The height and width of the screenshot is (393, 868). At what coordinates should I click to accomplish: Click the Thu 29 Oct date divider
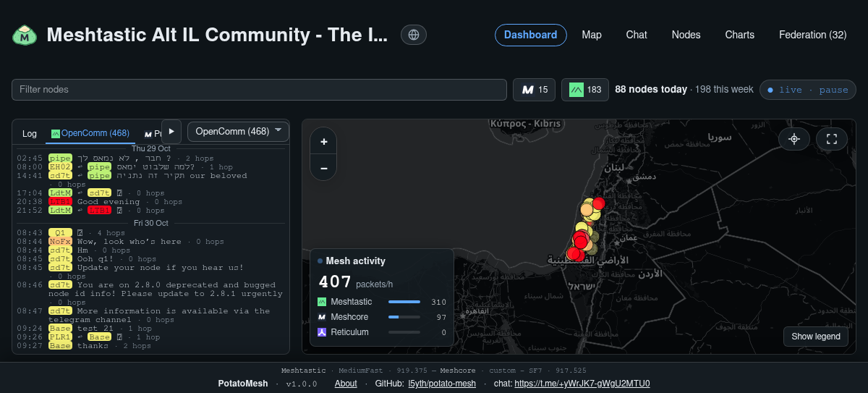[x=151, y=148]
